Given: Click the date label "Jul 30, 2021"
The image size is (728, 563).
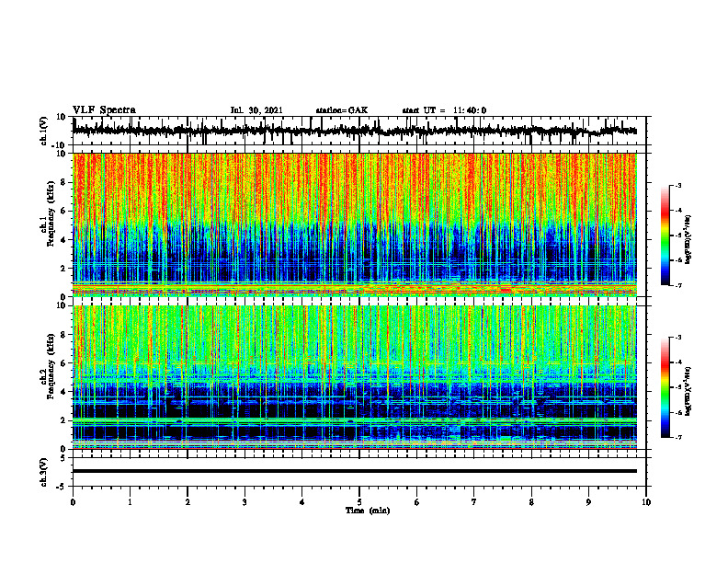Looking at the screenshot, I should pyautogui.click(x=256, y=110).
